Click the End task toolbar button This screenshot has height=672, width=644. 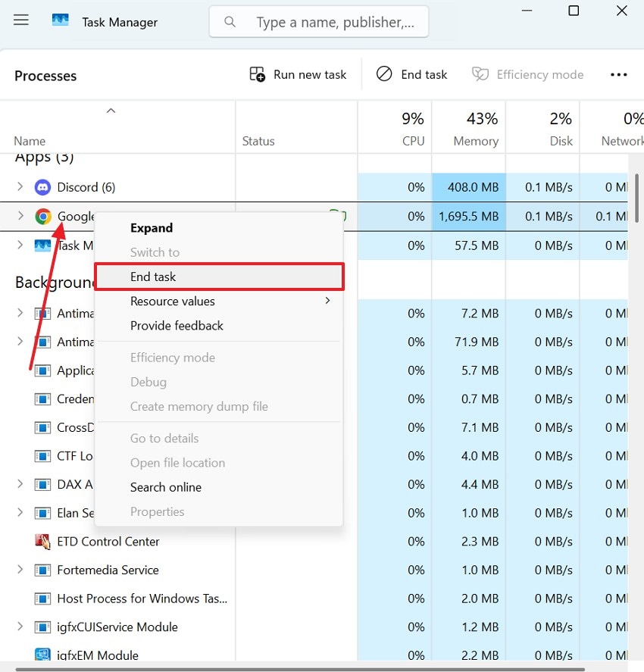[x=411, y=74]
